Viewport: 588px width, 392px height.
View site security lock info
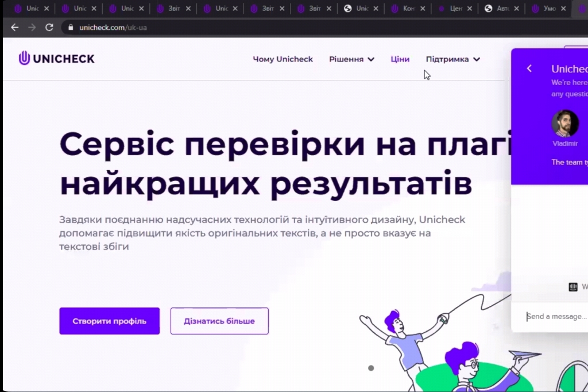[71, 28]
